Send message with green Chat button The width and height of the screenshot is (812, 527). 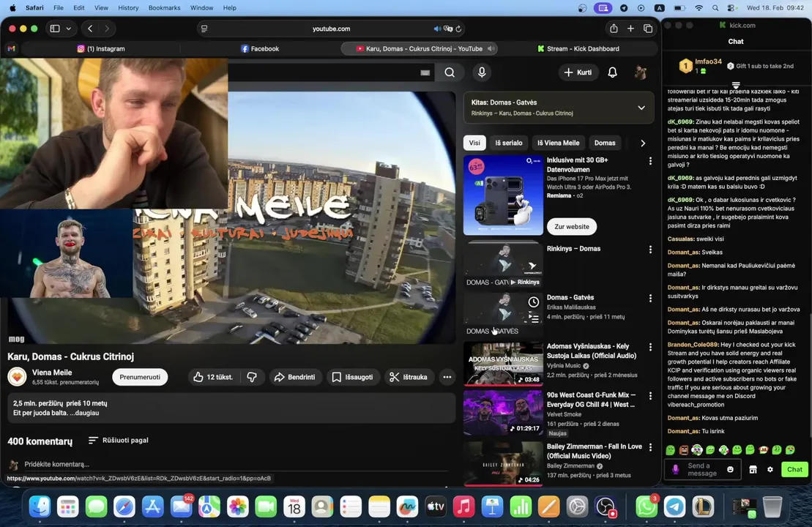(794, 469)
